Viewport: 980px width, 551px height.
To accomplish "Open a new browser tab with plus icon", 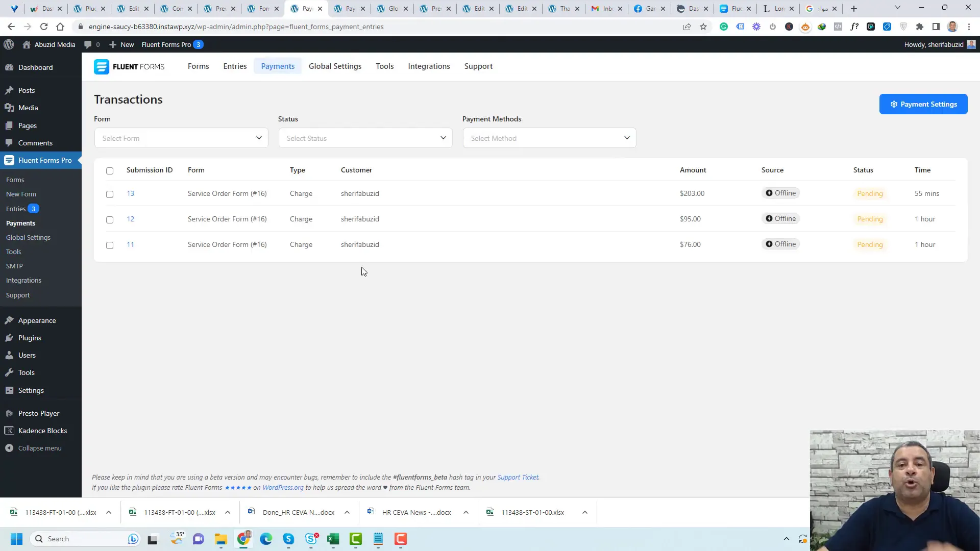I will (x=854, y=9).
